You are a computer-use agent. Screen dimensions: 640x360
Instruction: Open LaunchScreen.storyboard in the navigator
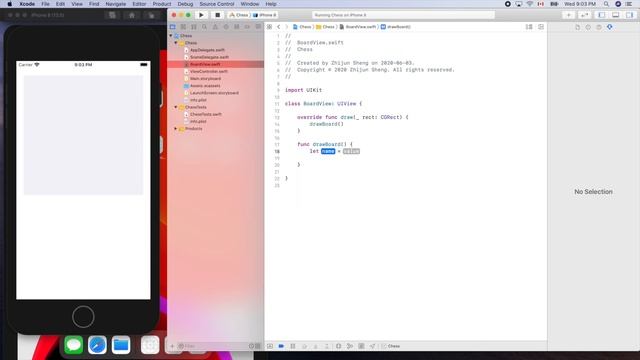coord(214,93)
